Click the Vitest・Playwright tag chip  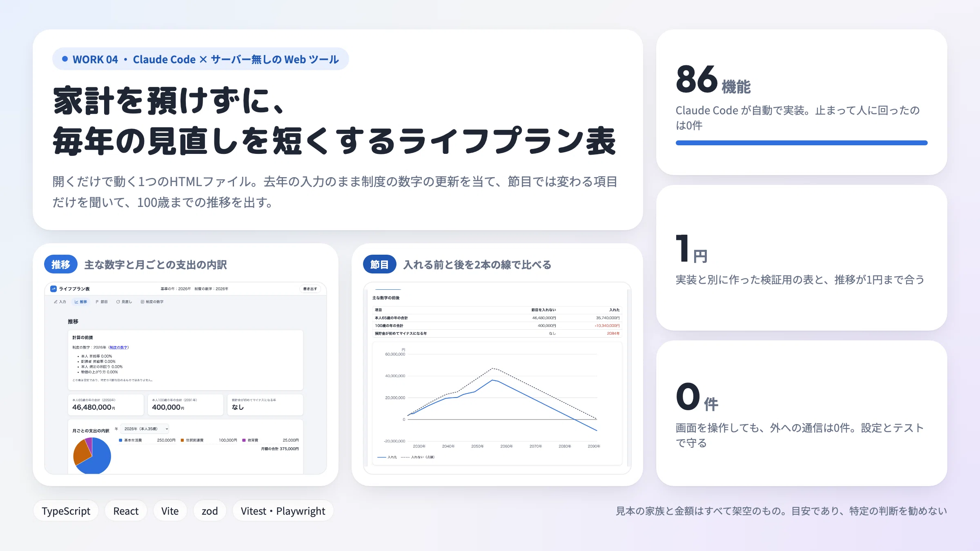coord(283,511)
